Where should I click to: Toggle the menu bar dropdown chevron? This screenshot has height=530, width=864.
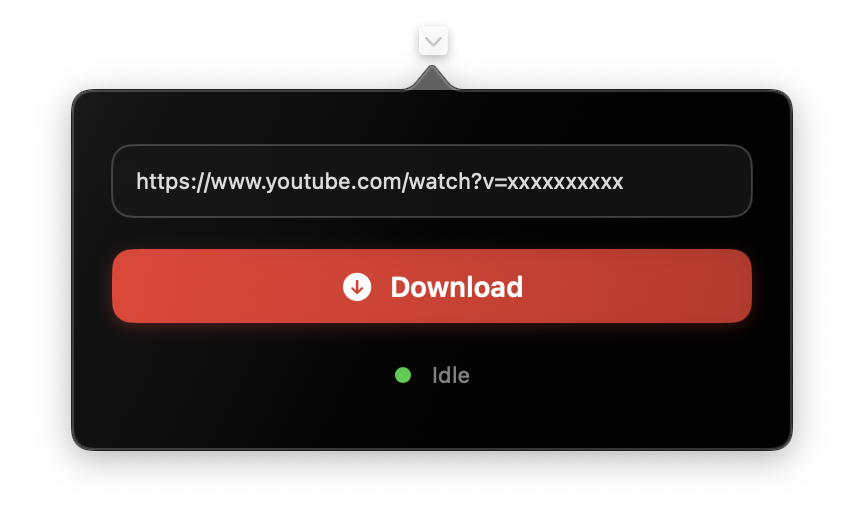click(x=433, y=41)
